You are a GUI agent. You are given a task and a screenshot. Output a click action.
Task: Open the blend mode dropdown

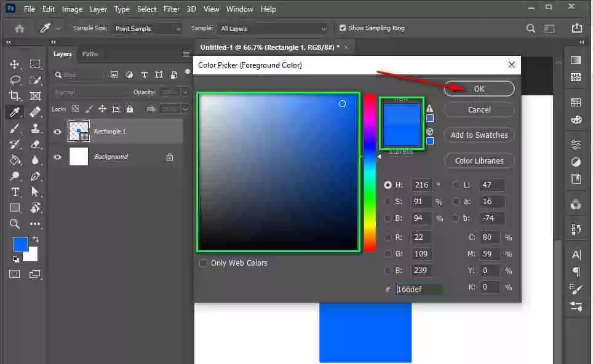[90, 92]
